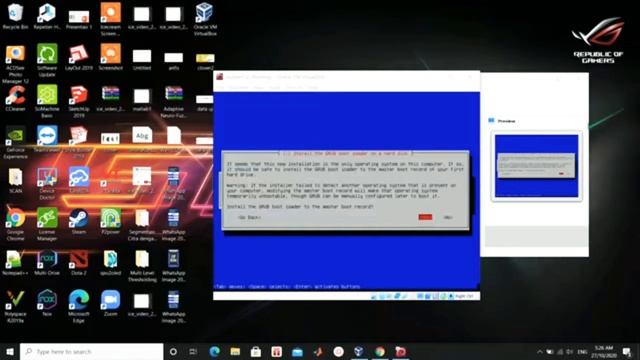This screenshot has width=640, height=360.
Task: Select the TeamViewer desktop icon
Action: pos(47,140)
